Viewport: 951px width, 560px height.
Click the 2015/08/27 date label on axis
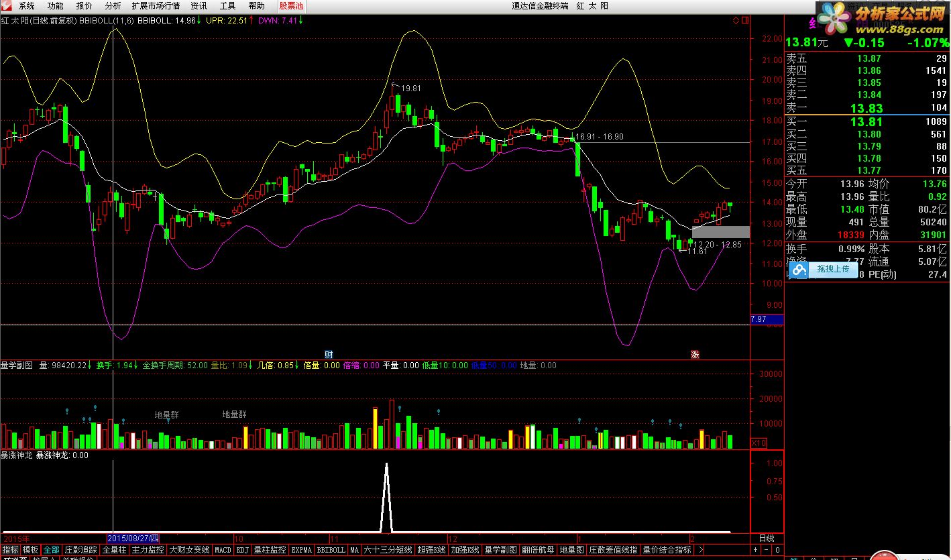coord(133,539)
